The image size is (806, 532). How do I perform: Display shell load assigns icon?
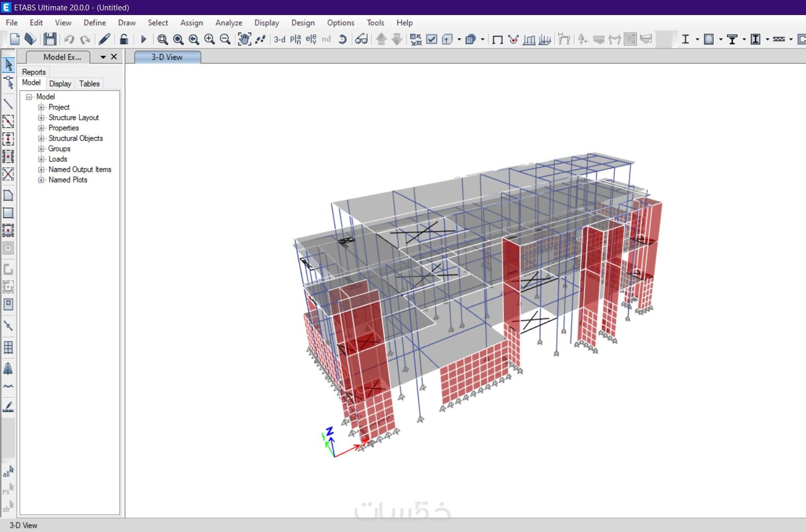coord(545,39)
